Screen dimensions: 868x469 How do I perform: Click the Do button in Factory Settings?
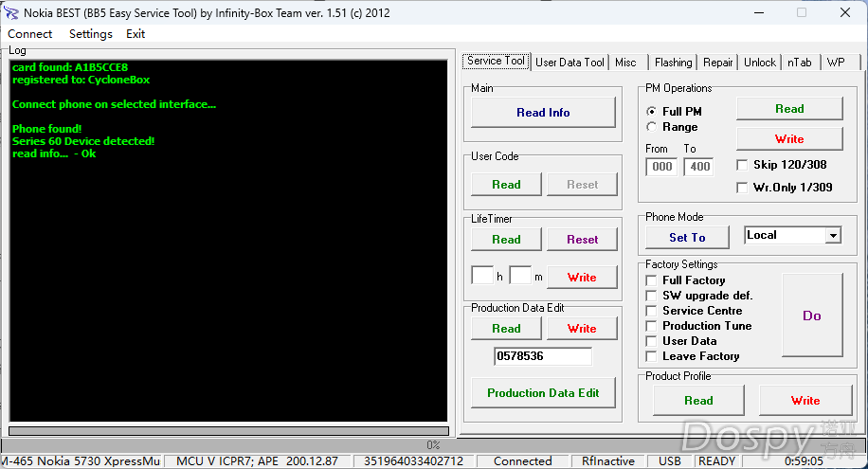(812, 316)
